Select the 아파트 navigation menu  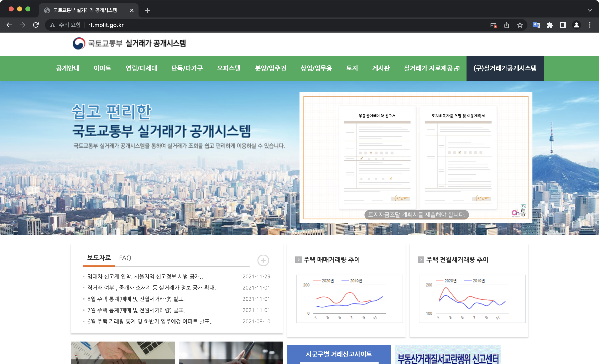pyautogui.click(x=103, y=68)
